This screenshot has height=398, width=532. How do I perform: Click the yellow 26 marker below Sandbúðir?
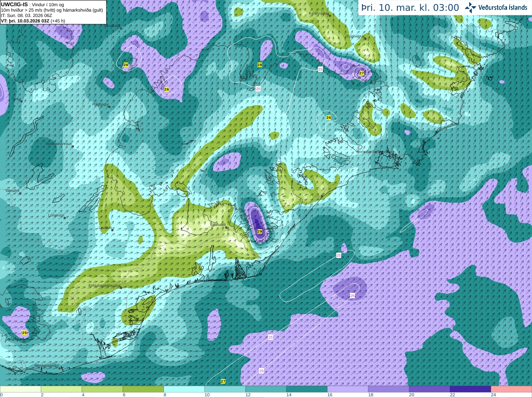point(126,65)
